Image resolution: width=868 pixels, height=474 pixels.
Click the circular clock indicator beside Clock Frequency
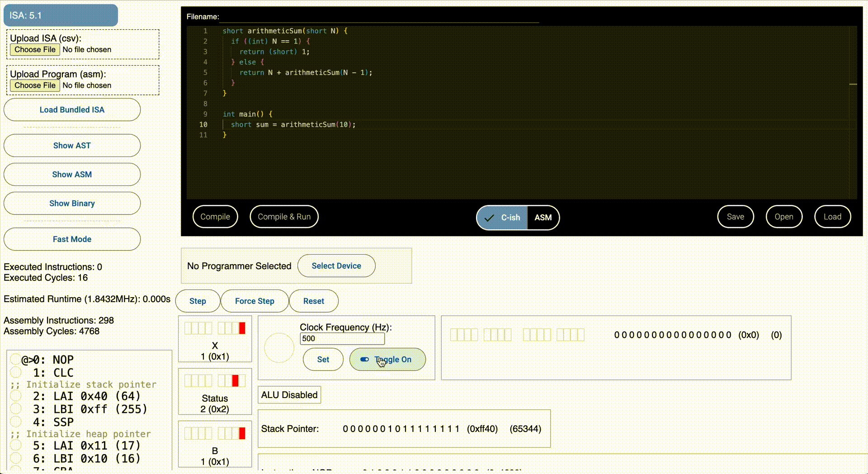(279, 348)
